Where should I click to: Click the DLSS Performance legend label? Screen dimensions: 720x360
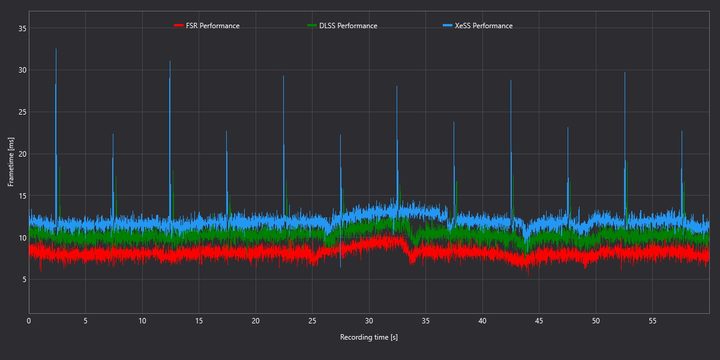click(348, 26)
